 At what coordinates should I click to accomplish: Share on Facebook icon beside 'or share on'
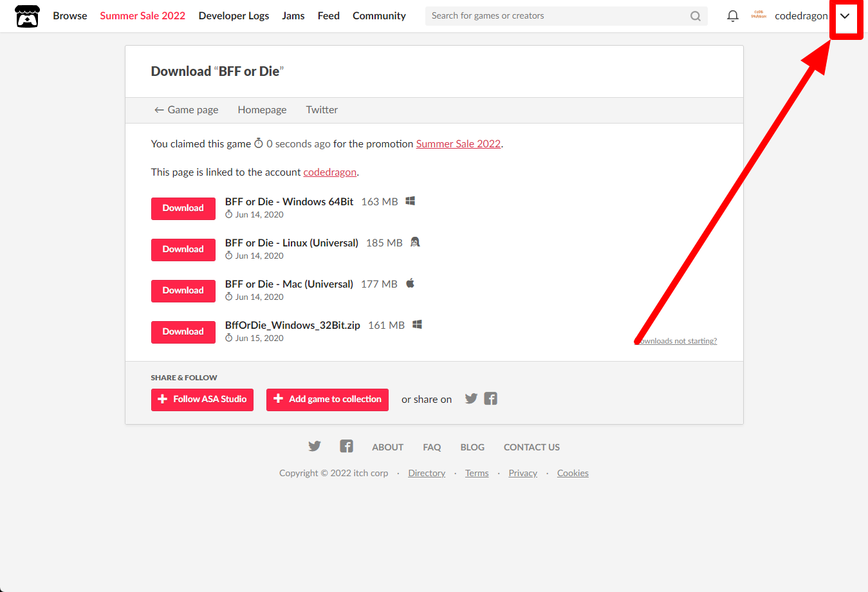click(x=491, y=398)
